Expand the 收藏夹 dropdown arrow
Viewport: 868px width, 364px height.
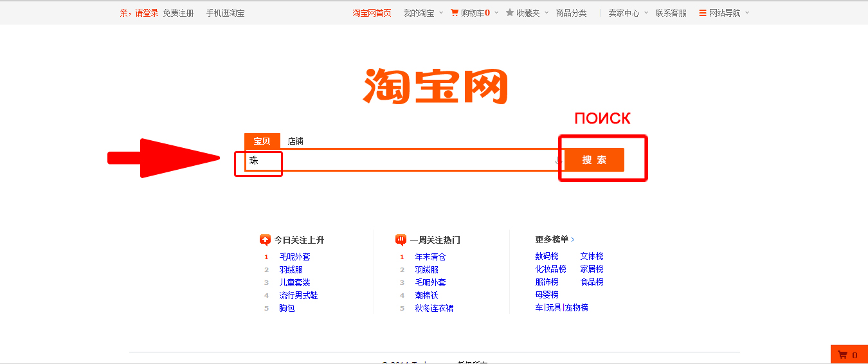[547, 13]
